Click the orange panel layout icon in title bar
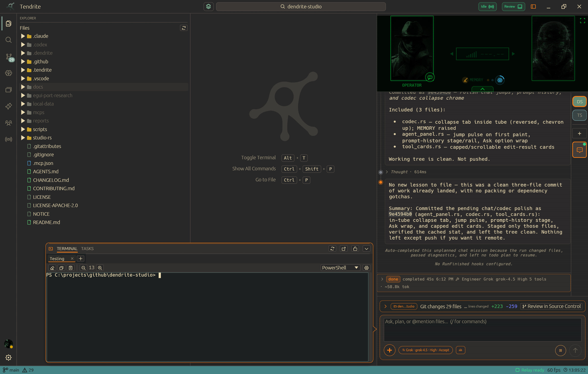 [533, 7]
